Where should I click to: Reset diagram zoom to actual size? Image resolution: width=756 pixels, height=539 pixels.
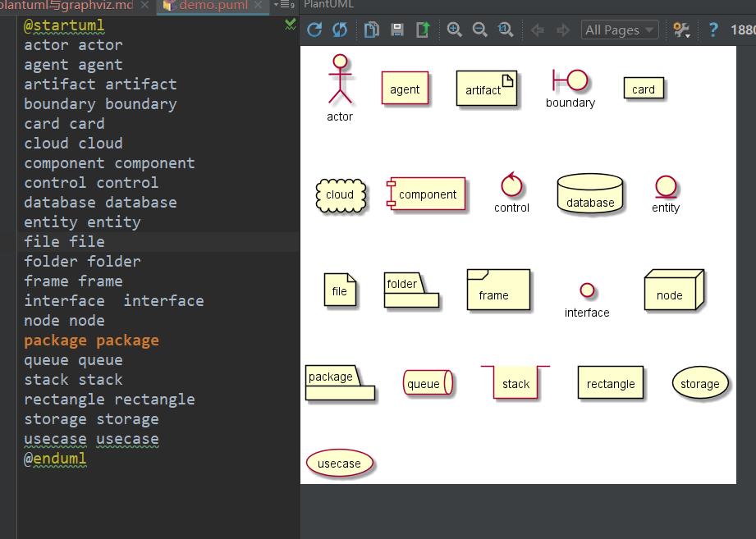click(x=506, y=30)
